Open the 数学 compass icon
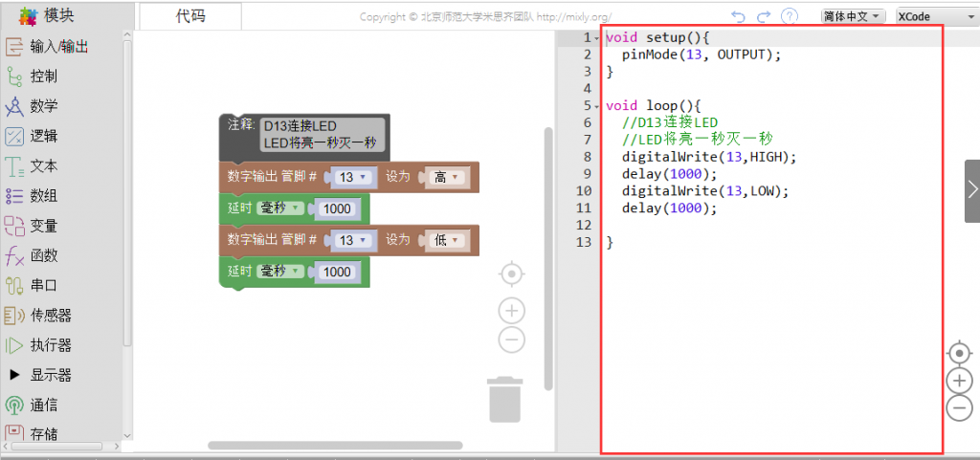The height and width of the screenshot is (460, 980). coord(14,106)
